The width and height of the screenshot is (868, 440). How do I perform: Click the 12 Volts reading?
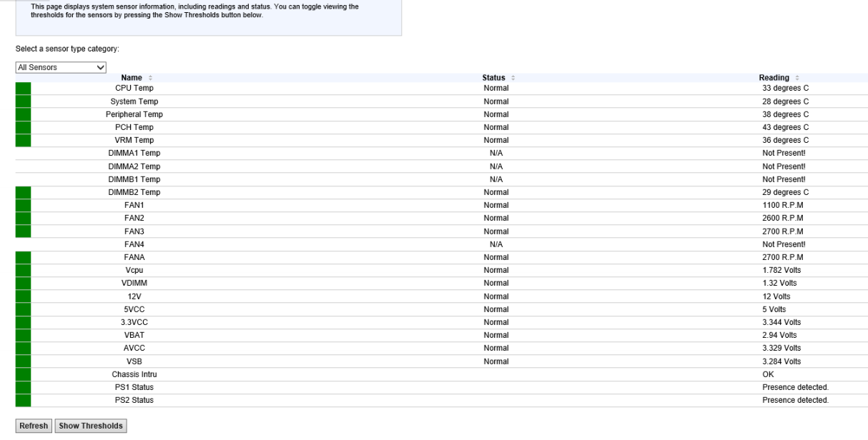tap(776, 296)
